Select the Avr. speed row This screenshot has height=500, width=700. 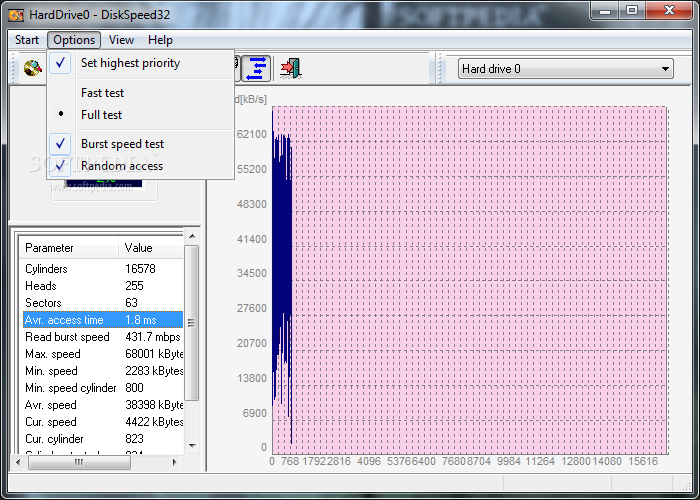103,405
